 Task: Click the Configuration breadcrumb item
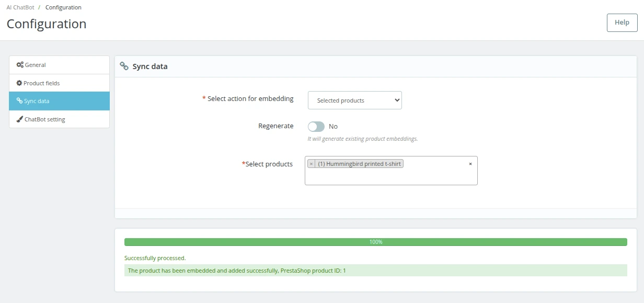point(63,7)
